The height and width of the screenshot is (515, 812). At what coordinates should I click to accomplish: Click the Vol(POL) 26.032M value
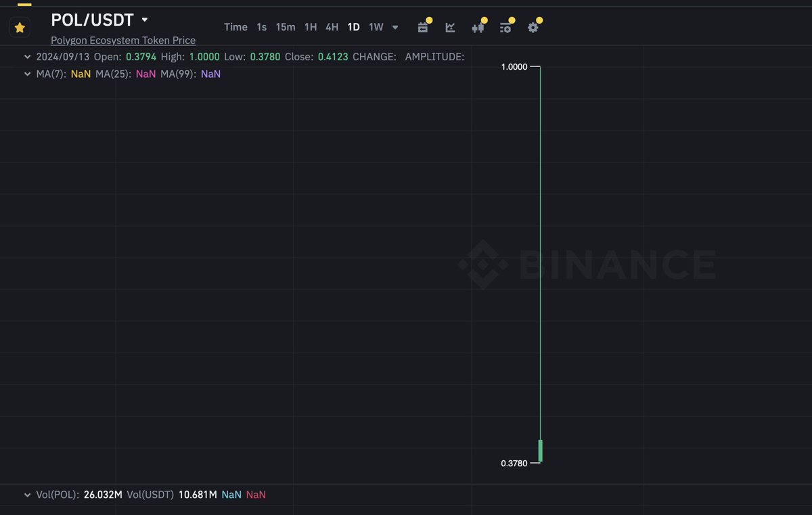[103, 495]
